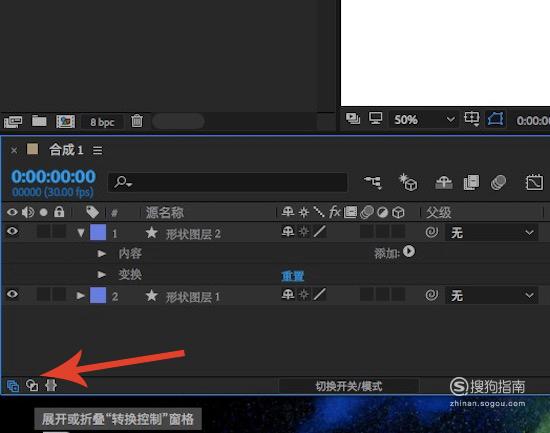Close the 合成 1 timeline tab
The image size is (550, 433).
tap(14, 151)
